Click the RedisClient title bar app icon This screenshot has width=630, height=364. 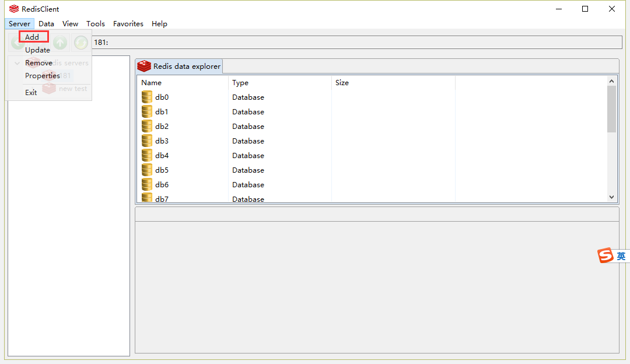pos(14,9)
